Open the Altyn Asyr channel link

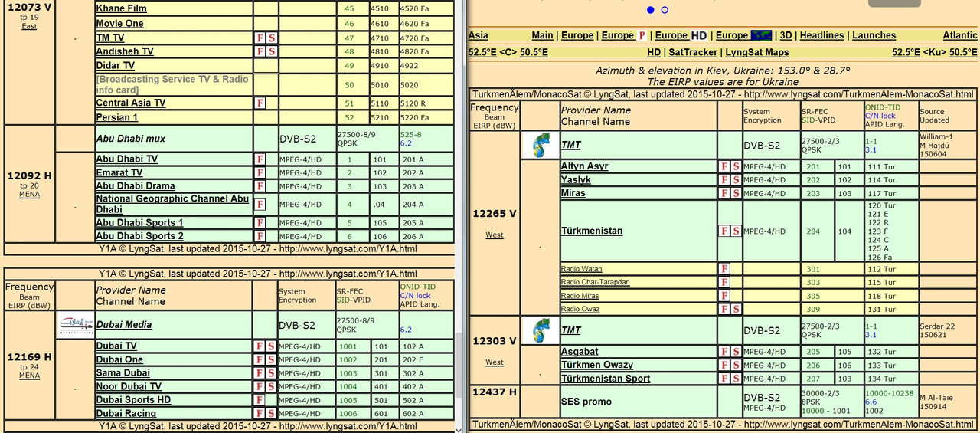(585, 166)
